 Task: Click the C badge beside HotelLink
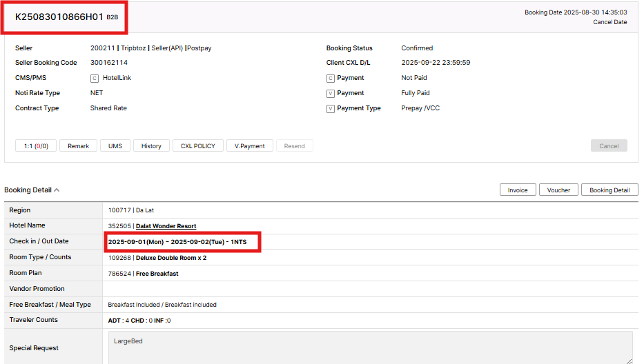click(x=95, y=78)
